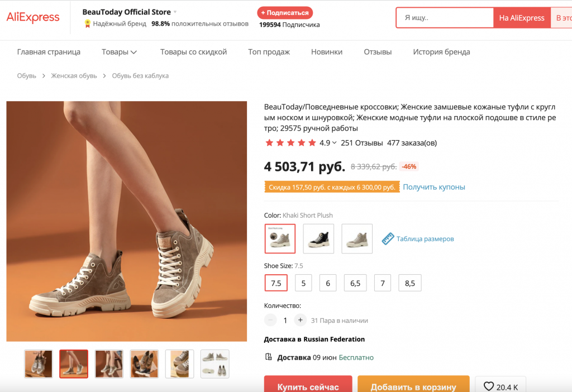Select shoe size 8,5
Screen dimensions: 572x392
(410, 283)
